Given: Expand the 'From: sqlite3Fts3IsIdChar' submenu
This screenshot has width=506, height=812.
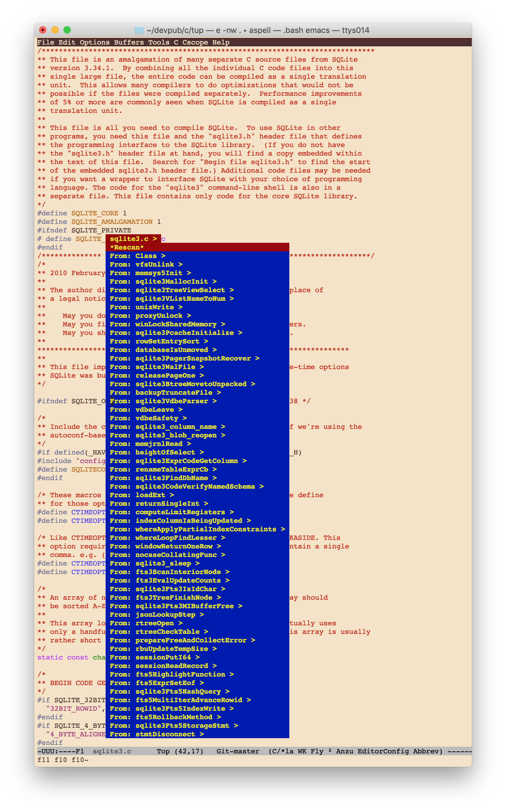Looking at the screenshot, I should point(197,589).
